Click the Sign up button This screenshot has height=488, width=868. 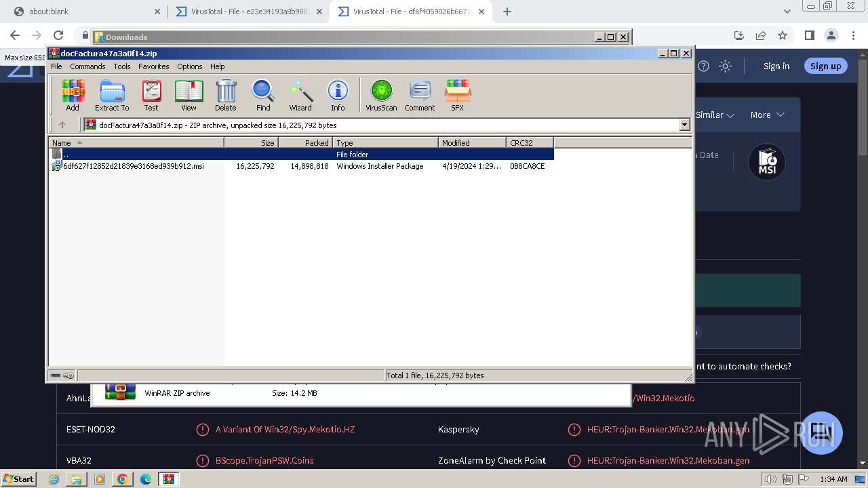click(x=825, y=66)
